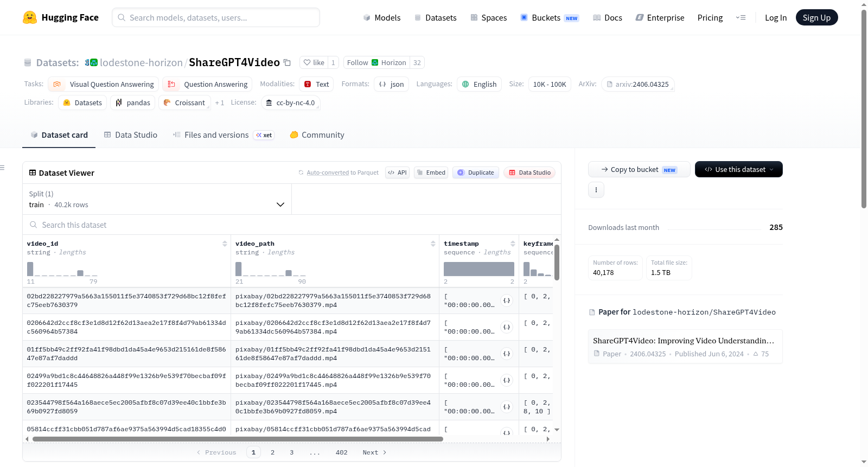Click the Duplicate button in Dataset Viewer
The width and height of the screenshot is (868, 467).
click(x=476, y=172)
